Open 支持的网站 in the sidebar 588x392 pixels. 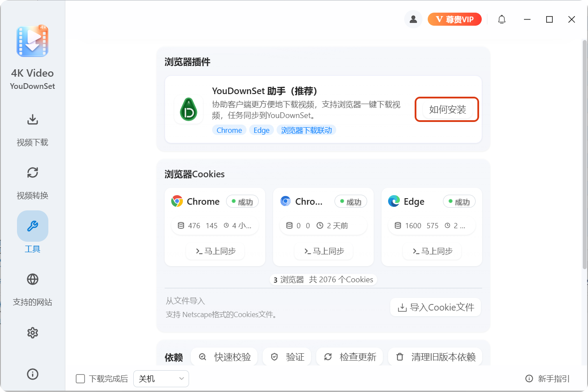32,289
